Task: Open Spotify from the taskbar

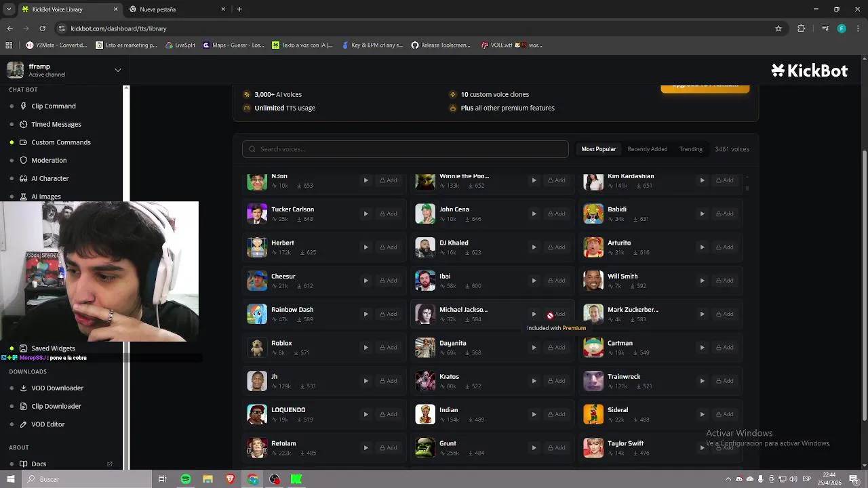Action: pyautogui.click(x=186, y=479)
